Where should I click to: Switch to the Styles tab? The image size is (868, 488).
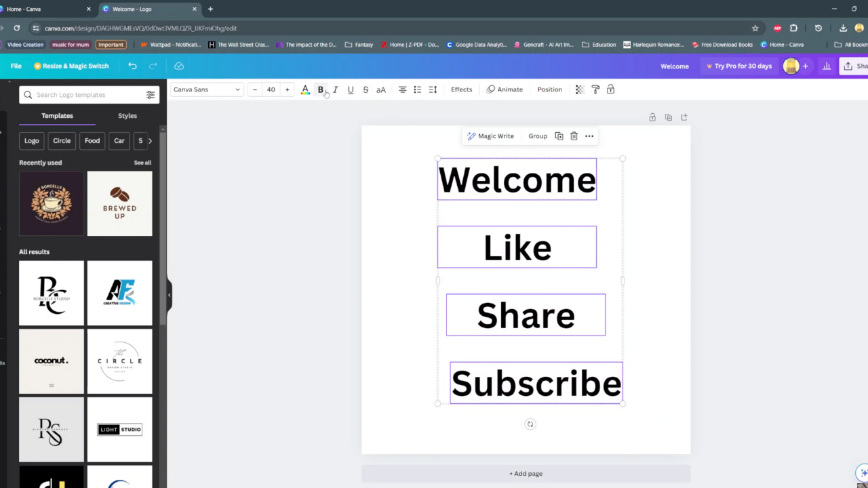[127, 116]
